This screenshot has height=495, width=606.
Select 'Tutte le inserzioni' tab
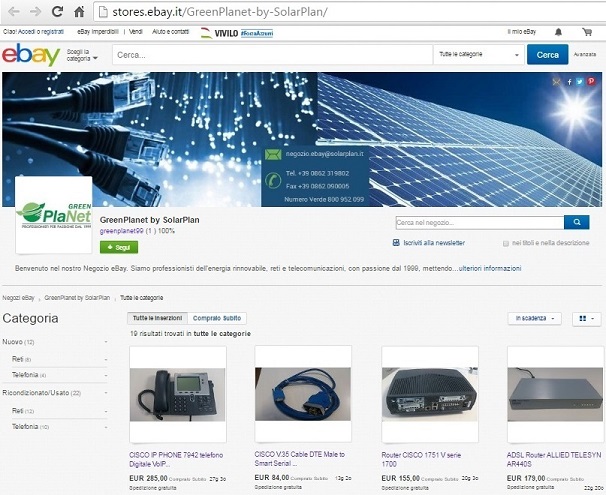(157, 318)
